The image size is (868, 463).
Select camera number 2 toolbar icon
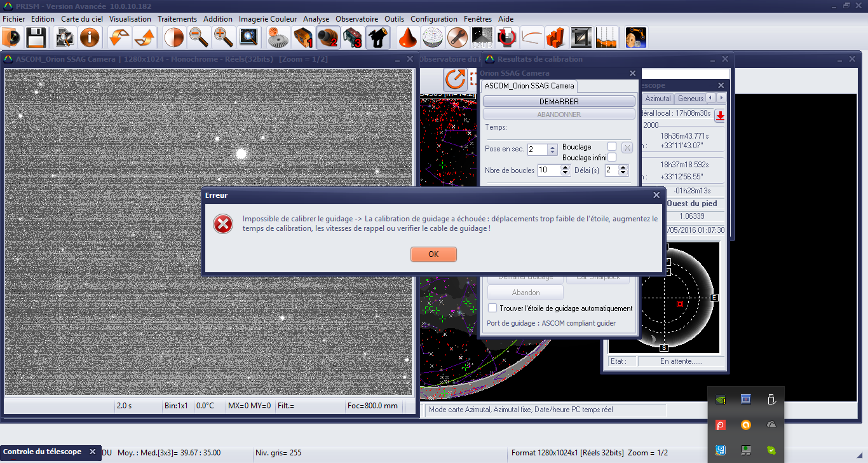click(328, 38)
